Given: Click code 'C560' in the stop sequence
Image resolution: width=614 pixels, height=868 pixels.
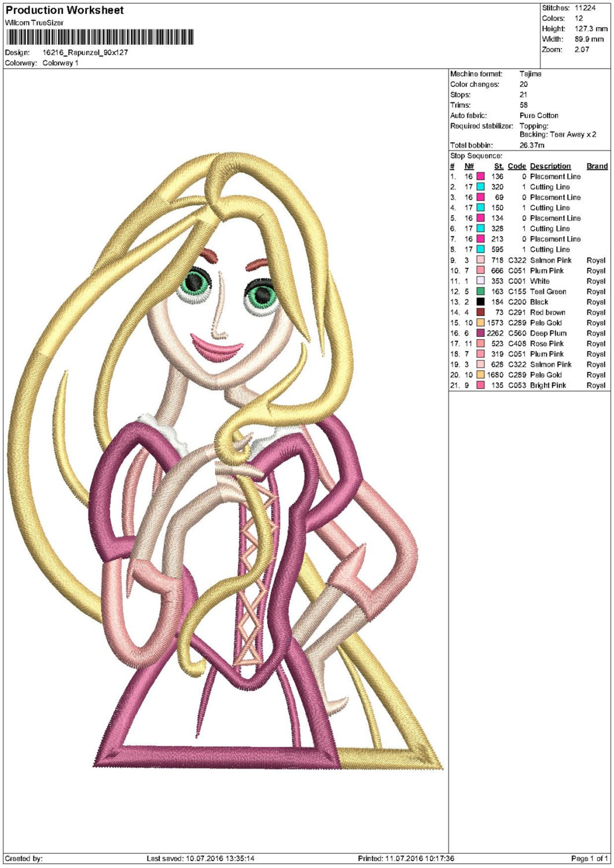Looking at the screenshot, I should pos(517,333).
